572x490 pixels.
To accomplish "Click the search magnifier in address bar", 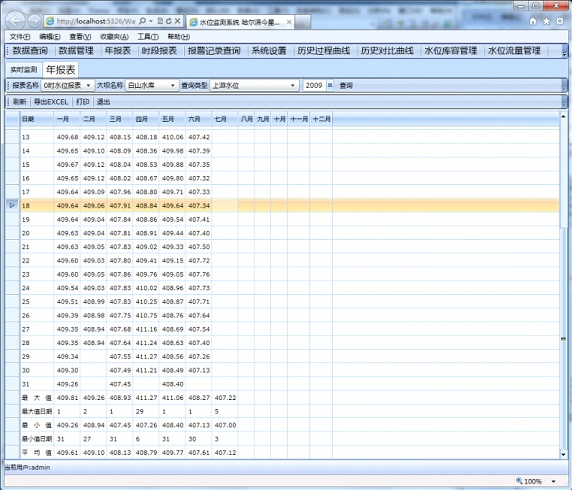I will (x=143, y=21).
